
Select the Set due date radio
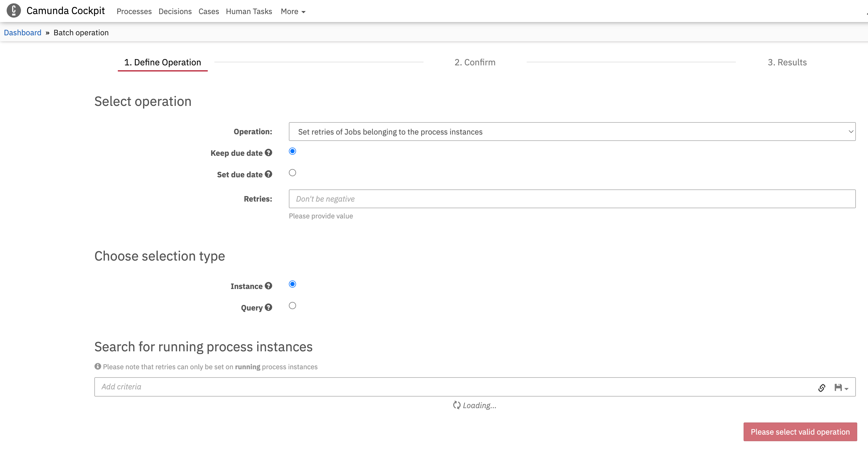[x=292, y=173]
